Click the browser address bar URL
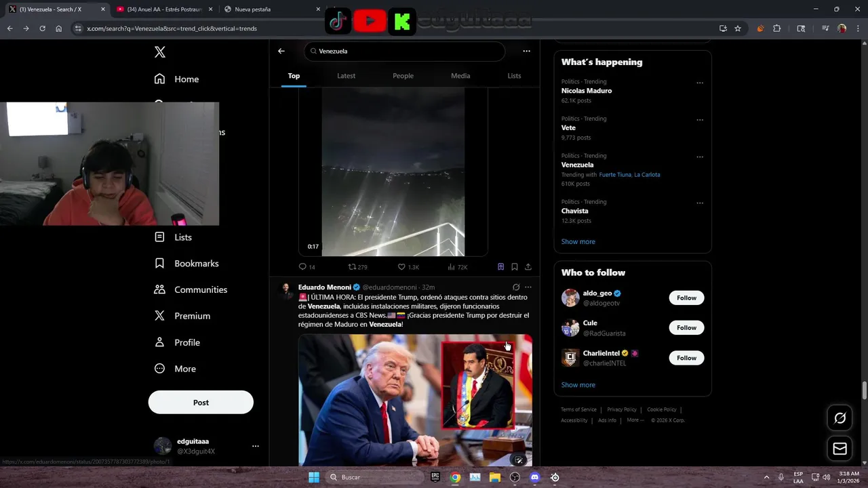Image resolution: width=868 pixels, height=488 pixels. pos(172,28)
